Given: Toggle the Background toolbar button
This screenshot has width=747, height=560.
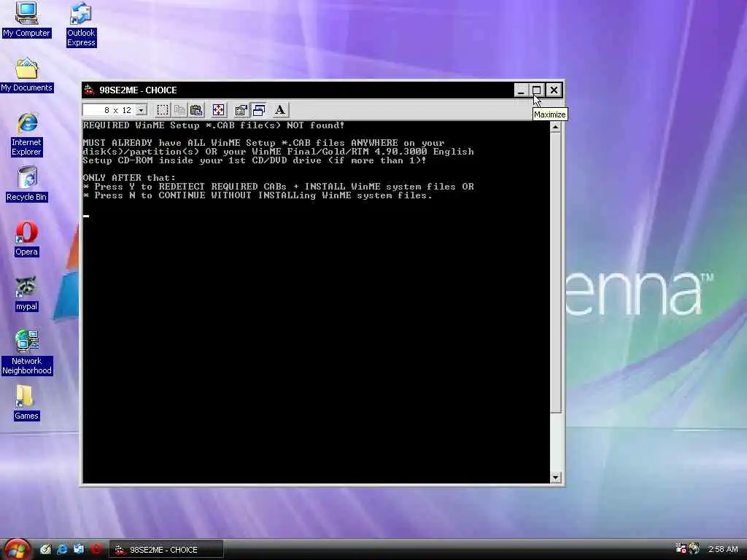Looking at the screenshot, I should point(258,110).
